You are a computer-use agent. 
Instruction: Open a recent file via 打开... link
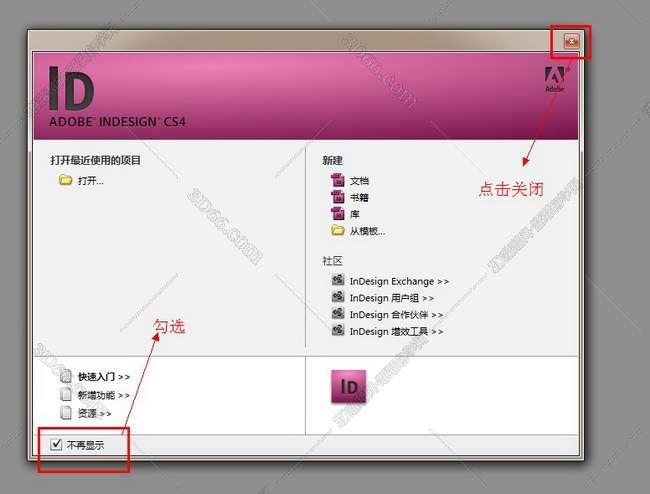click(x=91, y=181)
